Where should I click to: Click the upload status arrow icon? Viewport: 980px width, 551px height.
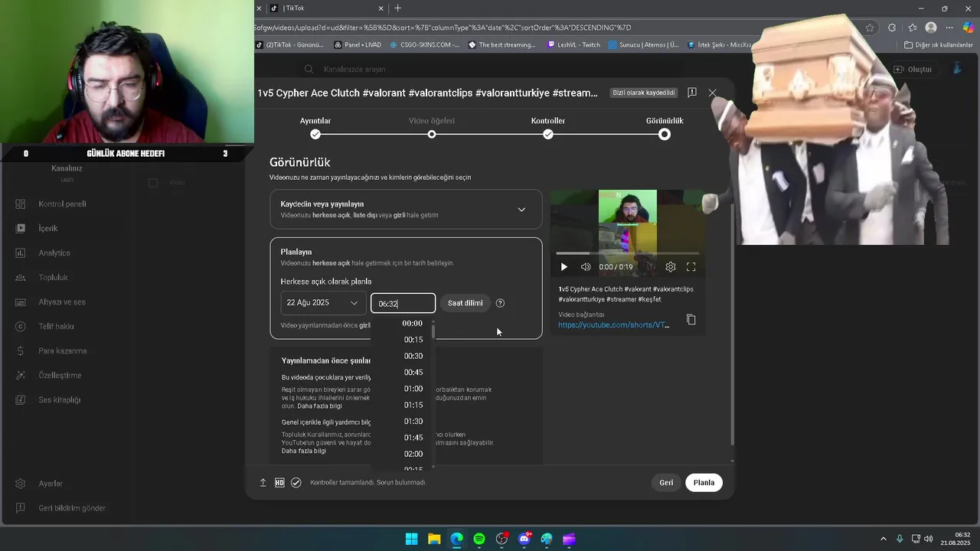tap(263, 483)
